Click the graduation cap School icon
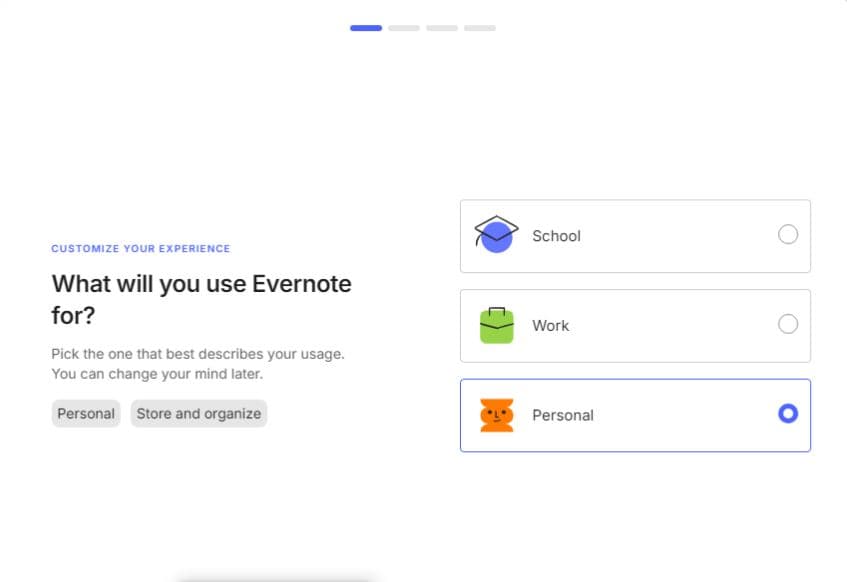Viewport: 847px width, 582px height. coord(496,235)
